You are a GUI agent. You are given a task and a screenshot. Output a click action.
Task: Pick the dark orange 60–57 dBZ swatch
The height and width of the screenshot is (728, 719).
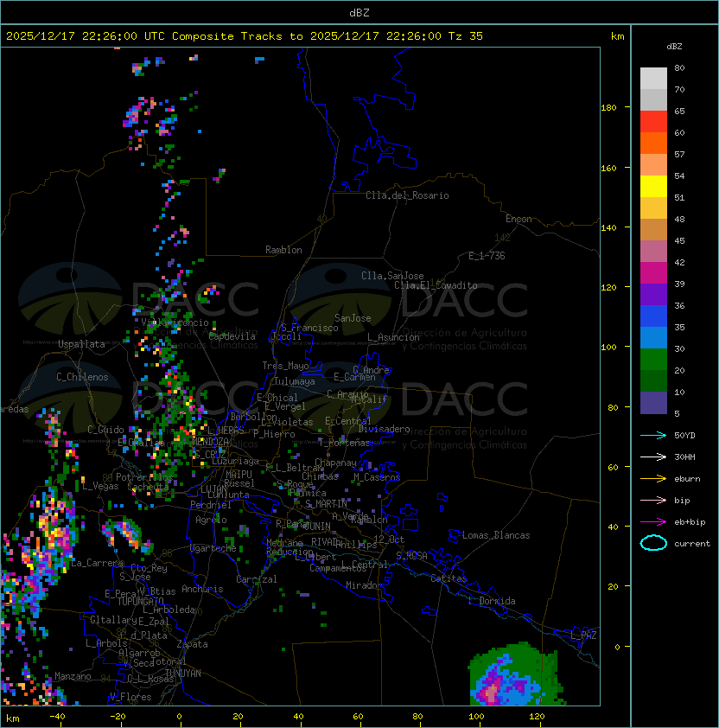(653, 143)
